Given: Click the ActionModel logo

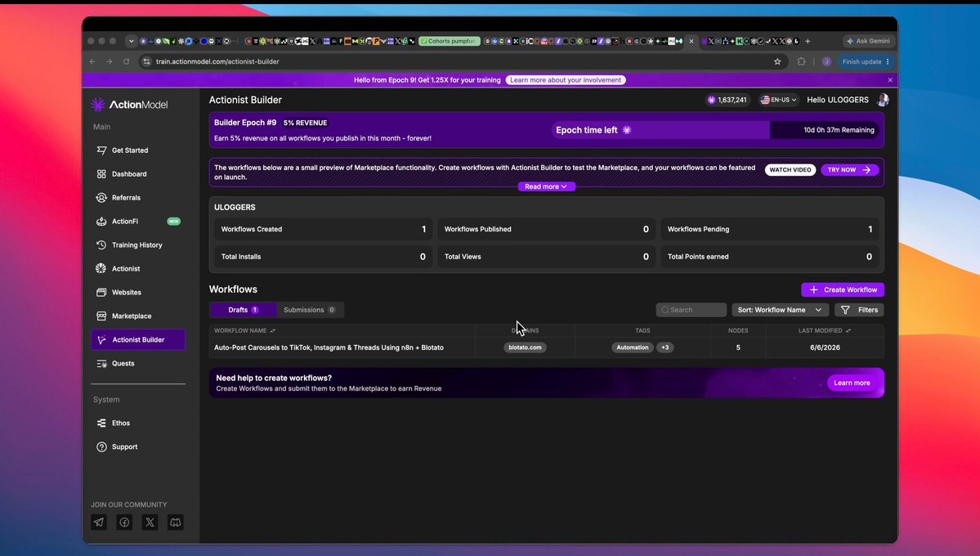Looking at the screenshot, I should pyautogui.click(x=129, y=105).
